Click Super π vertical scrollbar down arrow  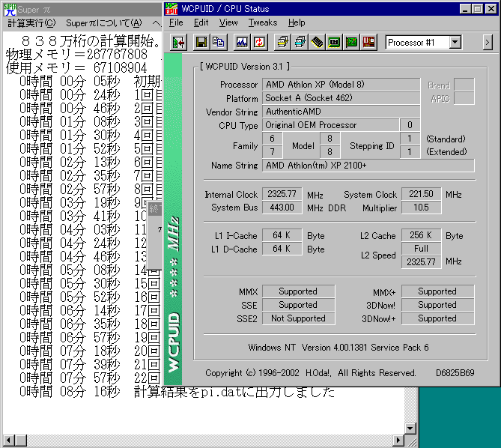410,429
